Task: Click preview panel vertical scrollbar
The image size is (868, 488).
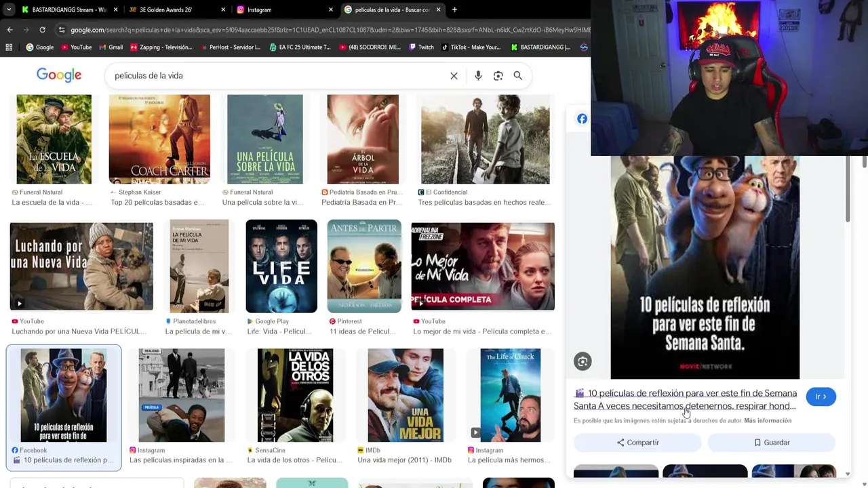Action: point(847,188)
